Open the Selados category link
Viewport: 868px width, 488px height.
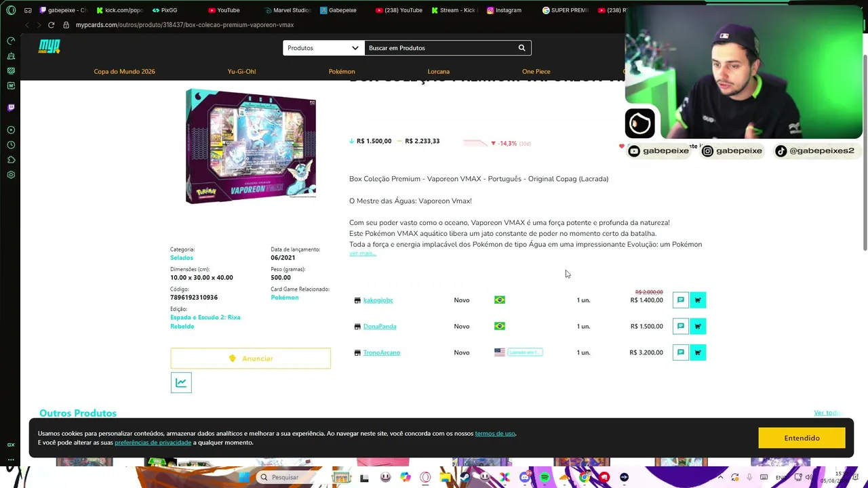(x=182, y=258)
